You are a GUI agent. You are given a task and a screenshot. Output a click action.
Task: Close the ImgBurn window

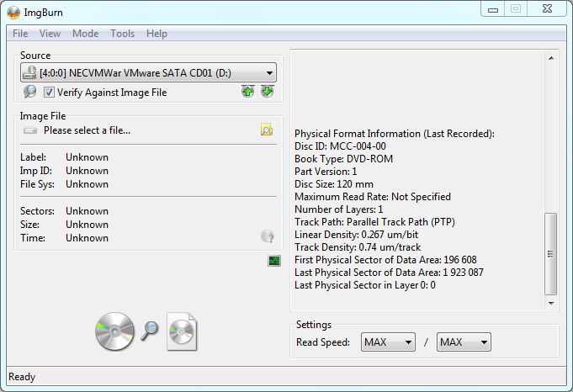[547, 8]
